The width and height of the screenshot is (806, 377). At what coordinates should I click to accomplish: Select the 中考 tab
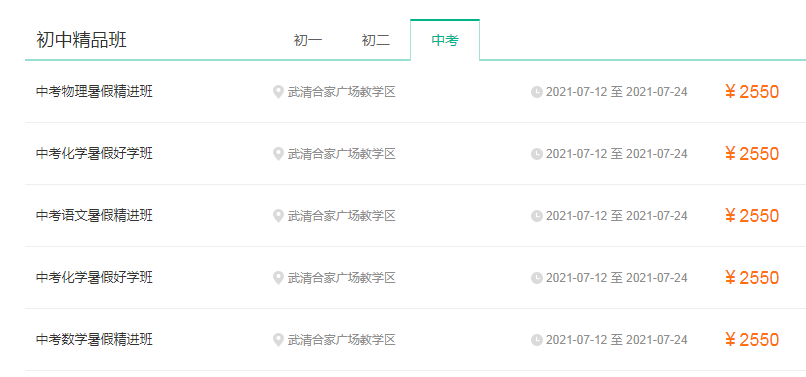click(445, 40)
